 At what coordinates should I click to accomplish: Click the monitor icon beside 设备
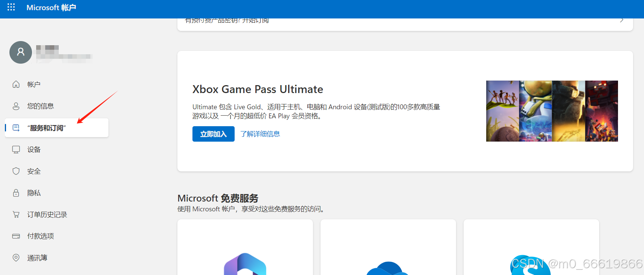16,150
